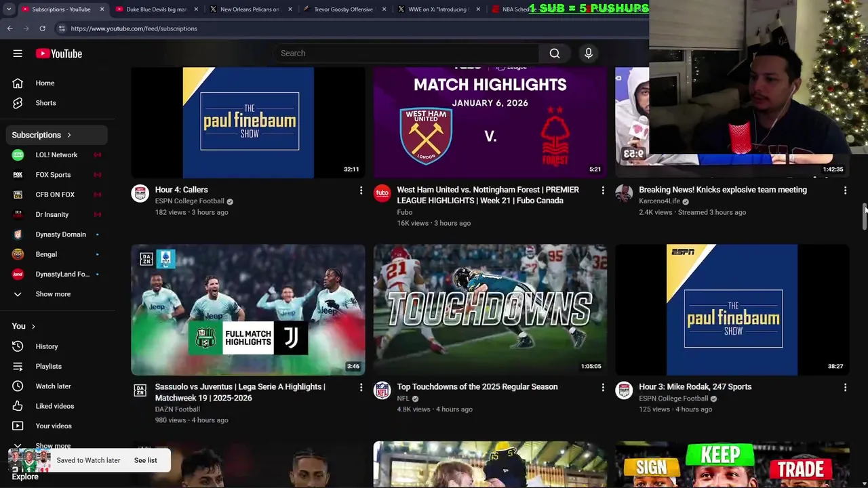Click See list in the saved toast

(145, 460)
